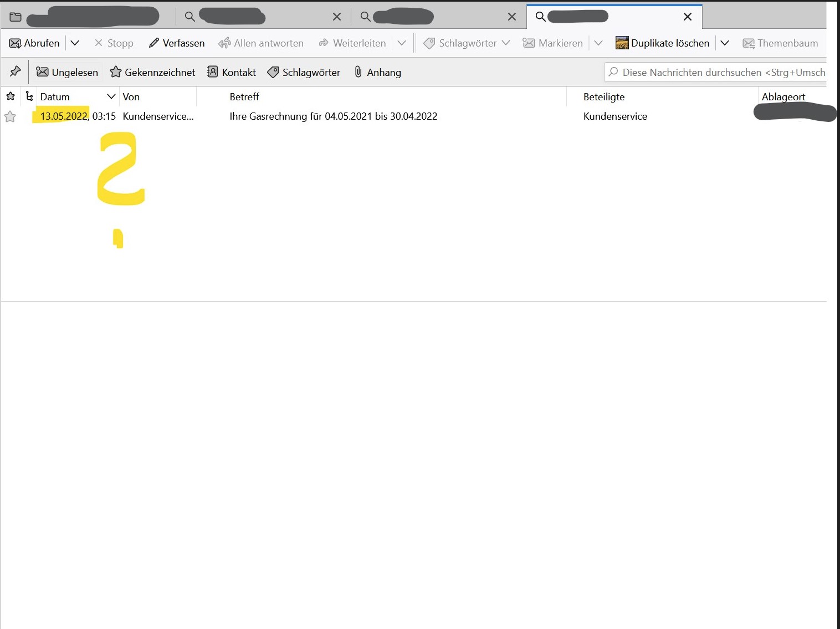Image resolution: width=840 pixels, height=629 pixels.
Task: Click the Themenbaum toolbar button
Action: tap(780, 43)
